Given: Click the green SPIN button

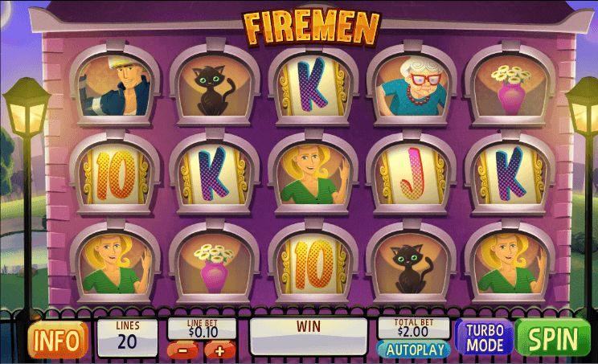Looking at the screenshot, I should tap(553, 338).
